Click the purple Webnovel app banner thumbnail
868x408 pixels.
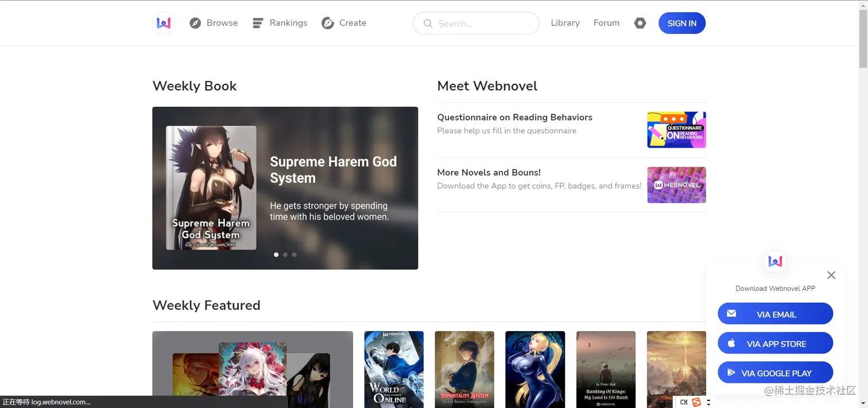676,185
